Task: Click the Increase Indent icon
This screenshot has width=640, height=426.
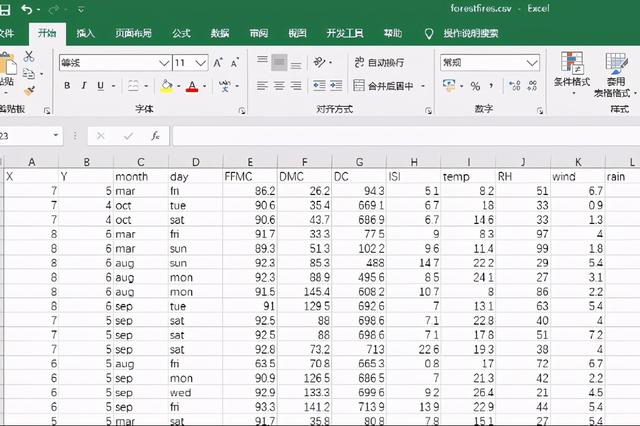Action: coord(336,85)
